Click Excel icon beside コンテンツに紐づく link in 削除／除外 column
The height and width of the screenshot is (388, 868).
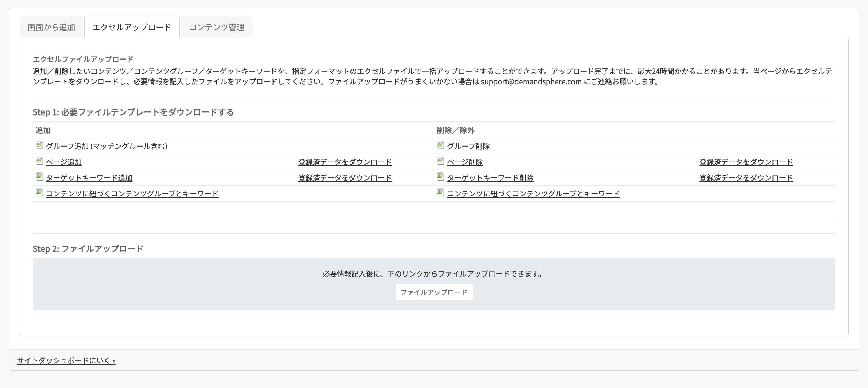pos(441,193)
